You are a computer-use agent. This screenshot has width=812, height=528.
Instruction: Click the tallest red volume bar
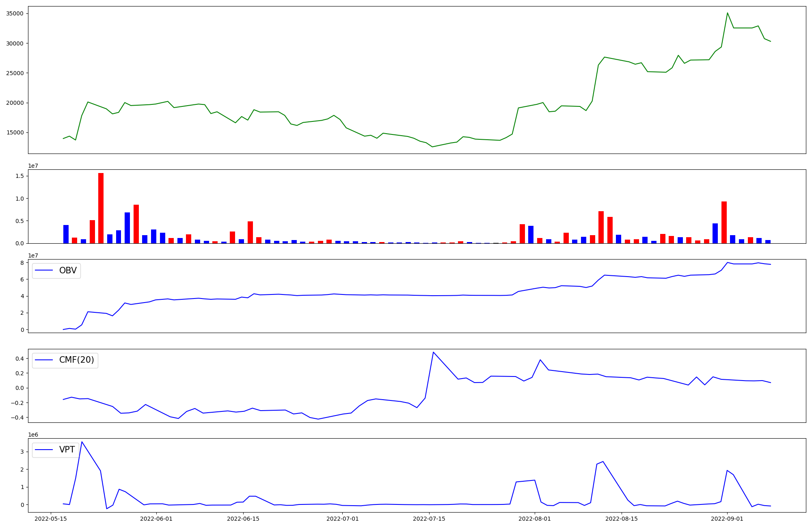(x=101, y=208)
